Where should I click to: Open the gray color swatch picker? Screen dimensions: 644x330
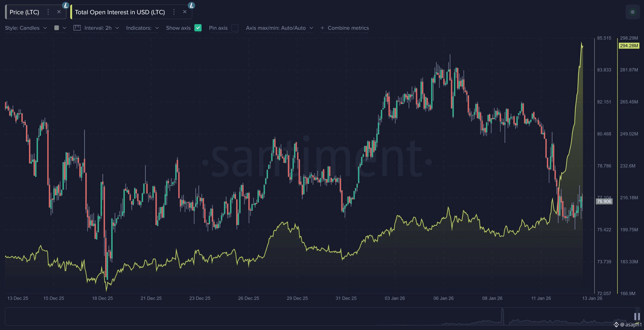[x=57, y=28]
